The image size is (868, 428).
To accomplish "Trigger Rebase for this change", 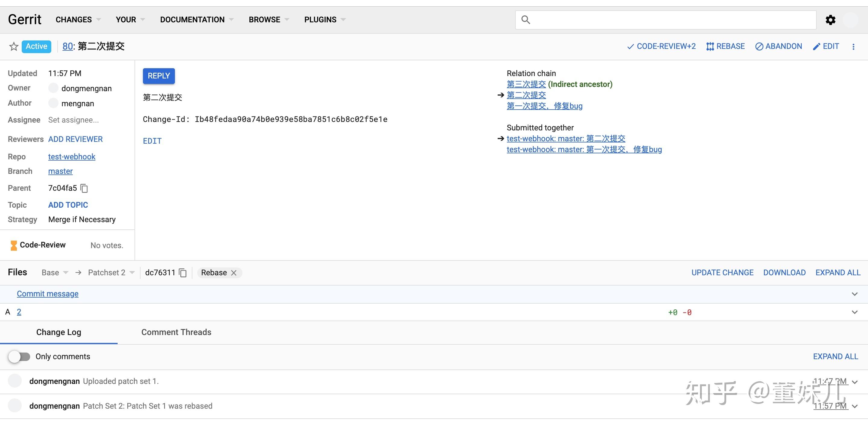I will click(x=725, y=46).
